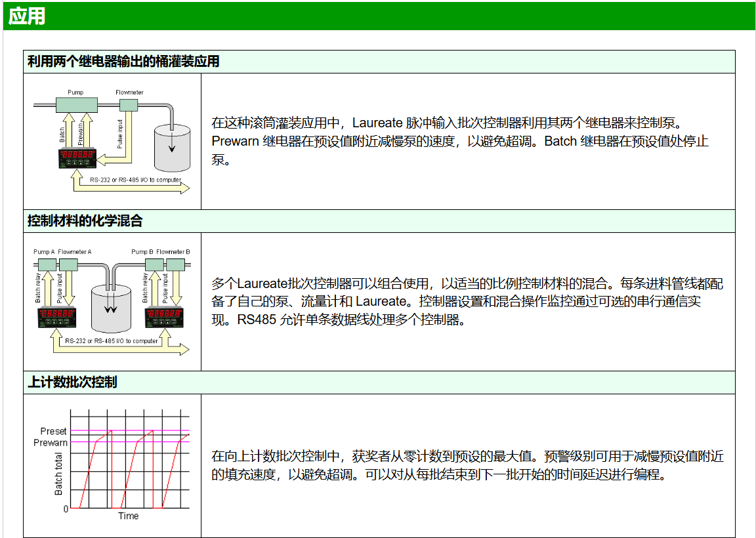Viewport: 756px width, 538px height.
Task: Click the Batch total axis label
Action: click(58, 474)
